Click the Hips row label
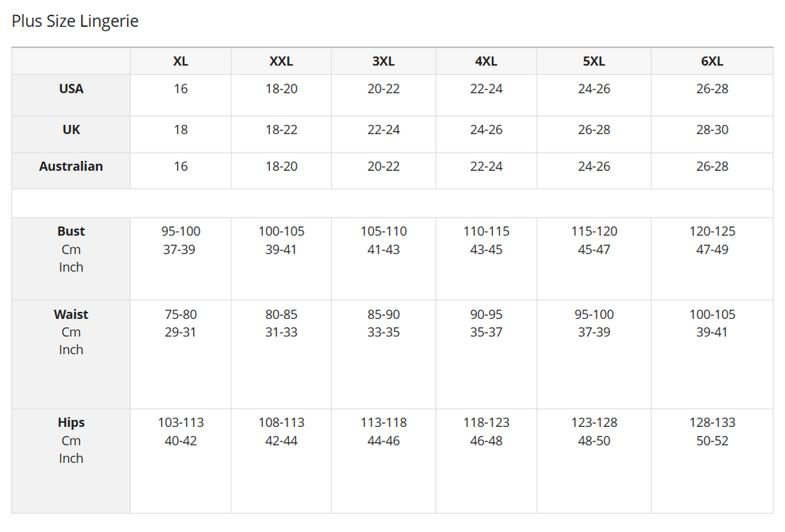785x532 pixels. (71, 422)
